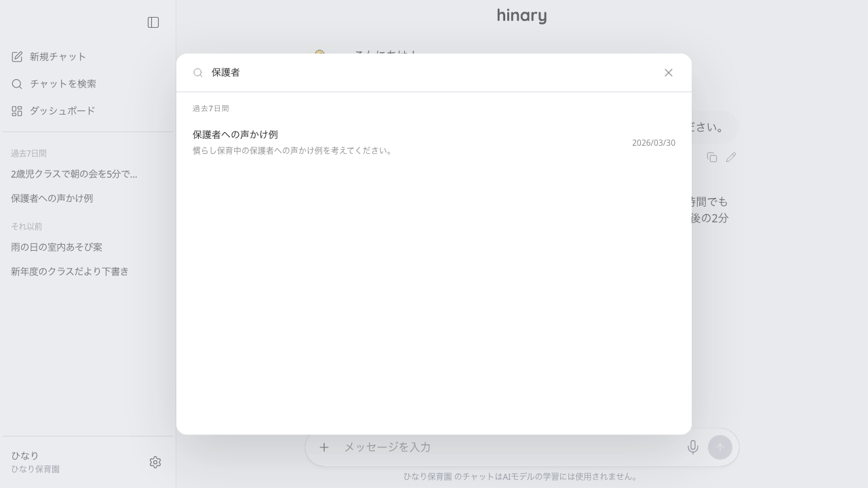The width and height of the screenshot is (868, 488).
Task: Click the チャットを検索 magnifier icon
Action: [x=17, y=83]
